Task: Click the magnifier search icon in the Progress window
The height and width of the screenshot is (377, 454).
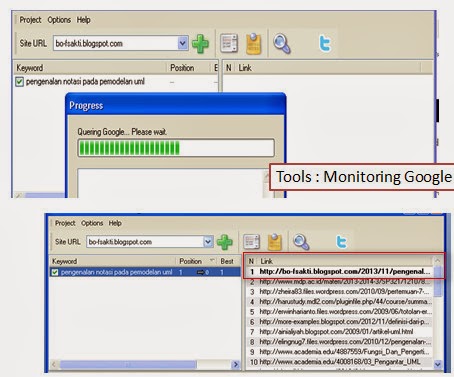Action: coord(282,44)
